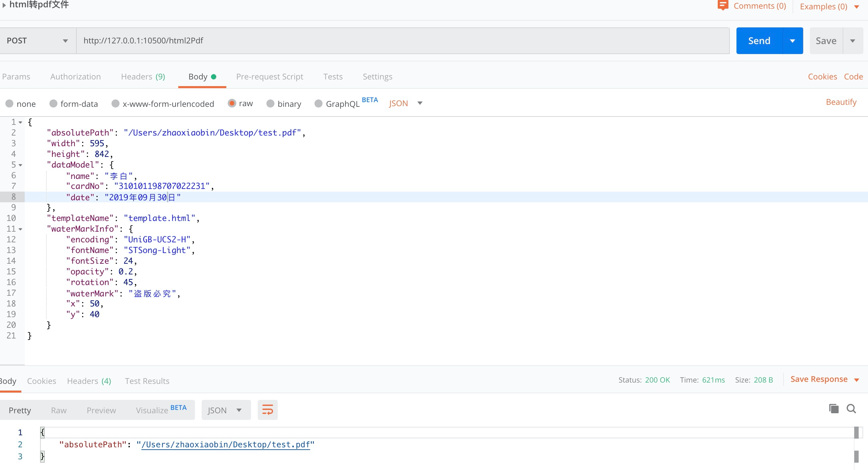This screenshot has width=868, height=470.
Task: Open the response JSON format dropdown
Action: tap(226, 410)
